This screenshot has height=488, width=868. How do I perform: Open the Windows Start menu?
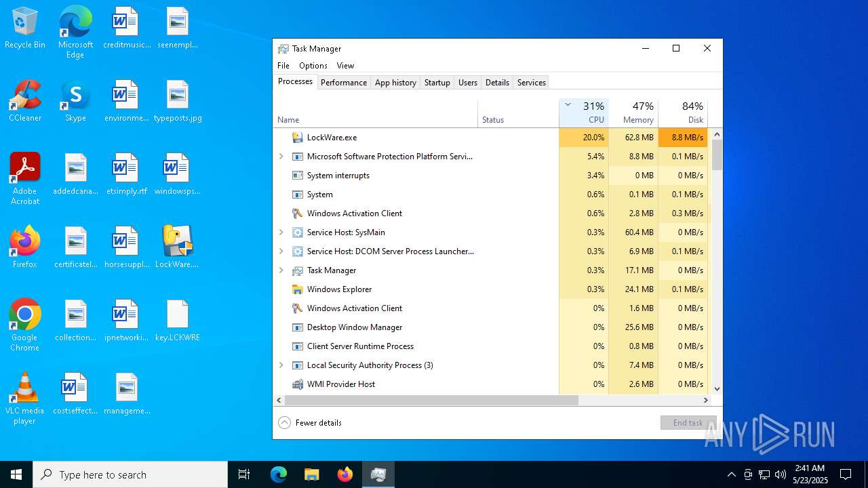tap(16, 474)
